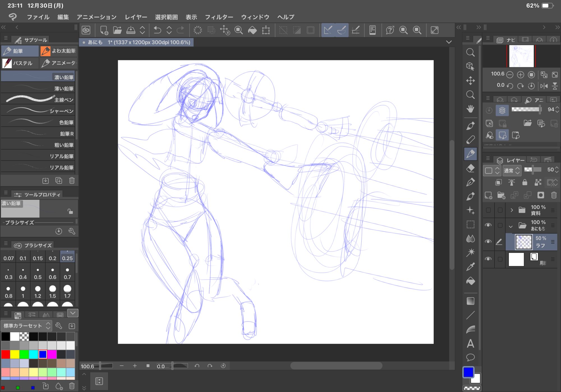Open the フィルター menu
This screenshot has width=561, height=392.
[x=219, y=17]
